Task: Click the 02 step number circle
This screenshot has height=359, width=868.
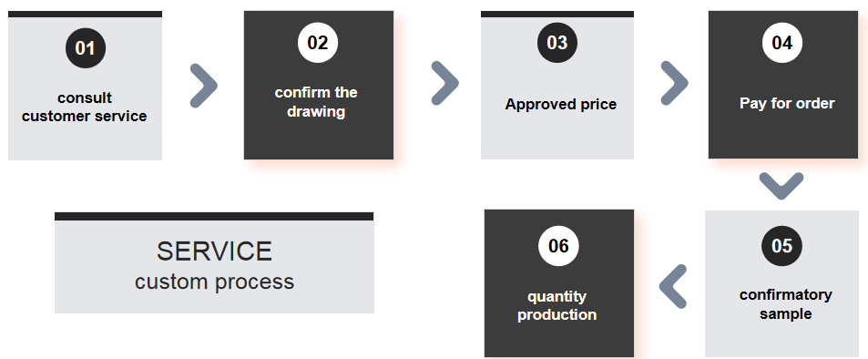Action: [318, 43]
